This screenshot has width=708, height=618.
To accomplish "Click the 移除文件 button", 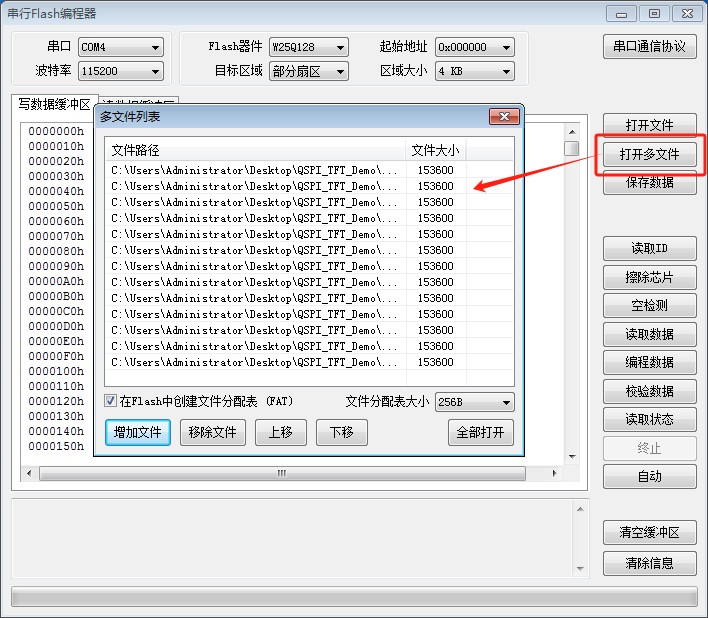I will pyautogui.click(x=213, y=432).
